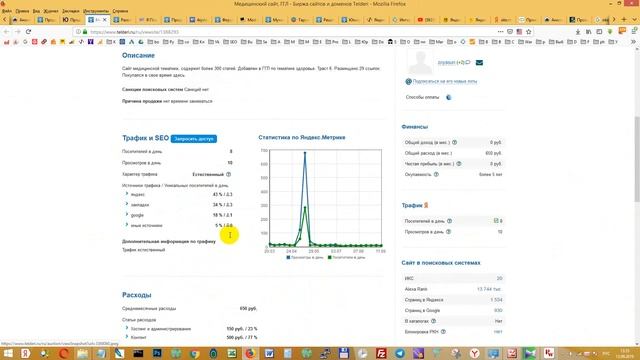Click the help icon beside Блокировка РКН
The width and height of the screenshot is (640, 360).
click(443, 332)
